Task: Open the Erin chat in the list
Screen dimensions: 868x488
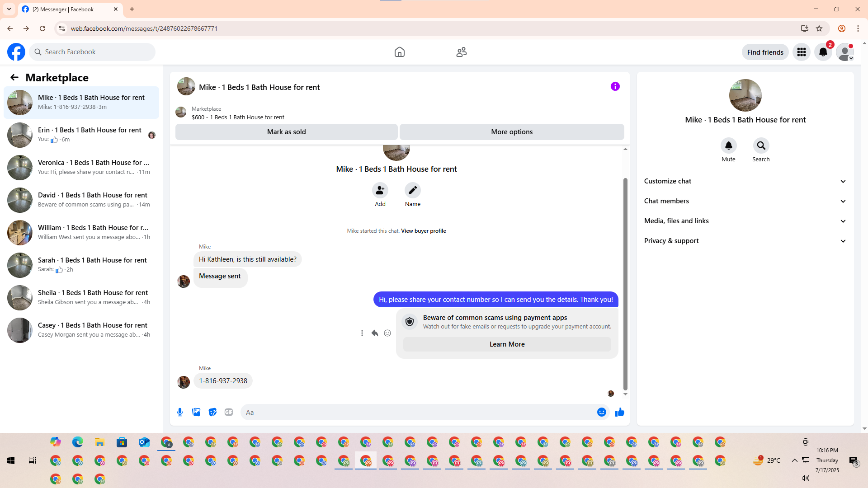Action: [x=81, y=135]
